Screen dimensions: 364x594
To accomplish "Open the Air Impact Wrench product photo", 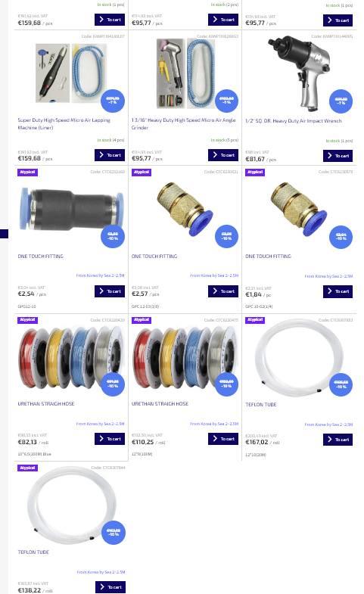I will 299,73.
